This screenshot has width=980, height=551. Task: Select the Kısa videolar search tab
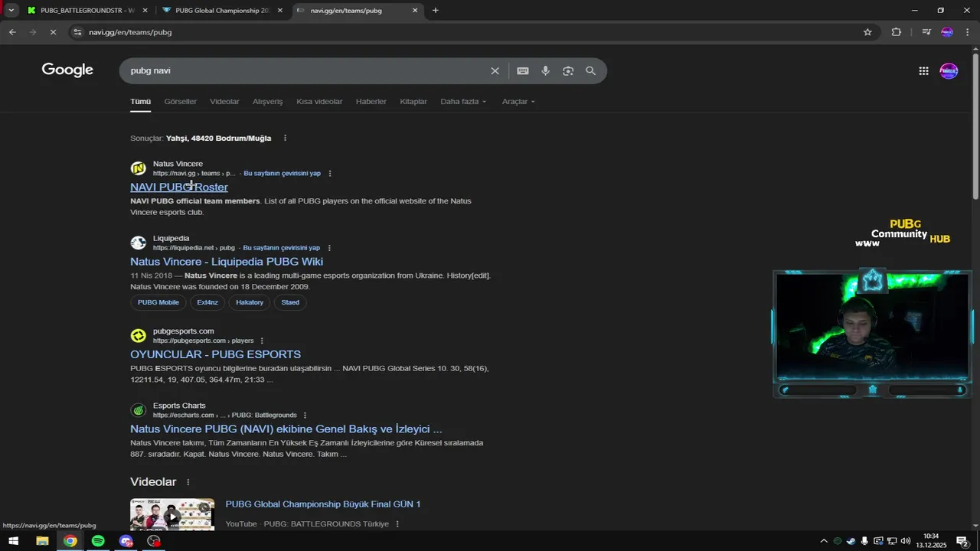(x=319, y=102)
